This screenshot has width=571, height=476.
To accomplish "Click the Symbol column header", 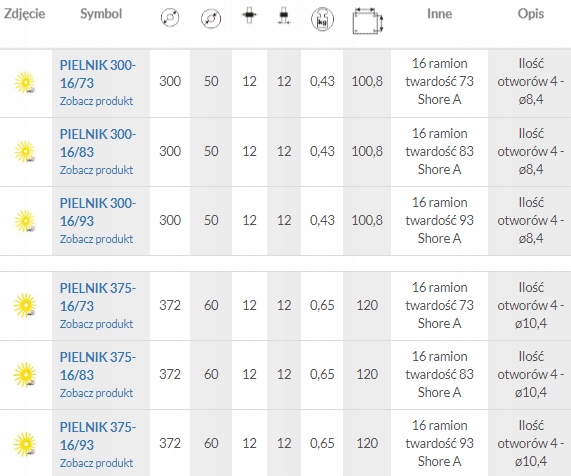I will [101, 14].
